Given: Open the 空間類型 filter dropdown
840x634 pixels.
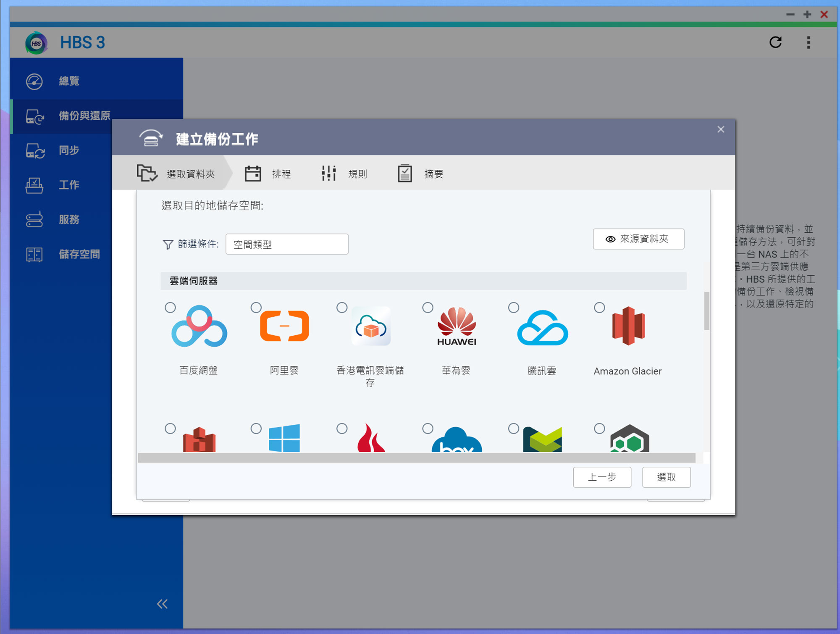Looking at the screenshot, I should [x=287, y=244].
